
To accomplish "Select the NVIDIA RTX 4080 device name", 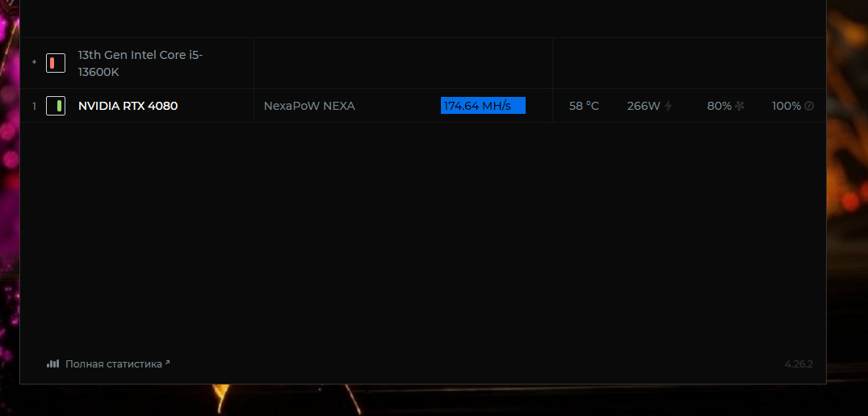I will (x=128, y=106).
